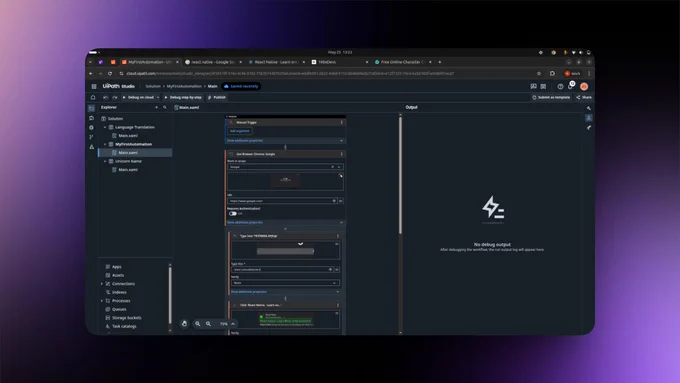Click the Redo arrow icon
Image resolution: width=680 pixels, height=383 pixels.
click(115, 97)
